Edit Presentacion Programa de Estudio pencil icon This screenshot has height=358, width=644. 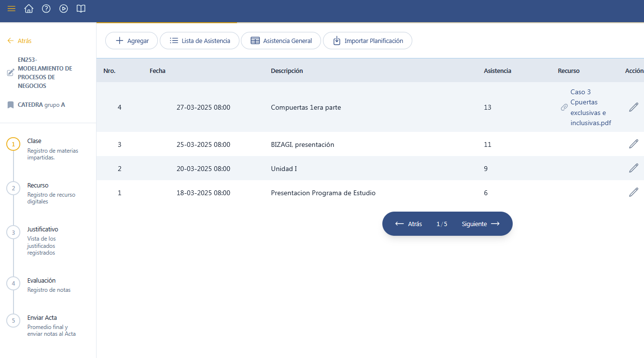tap(633, 192)
